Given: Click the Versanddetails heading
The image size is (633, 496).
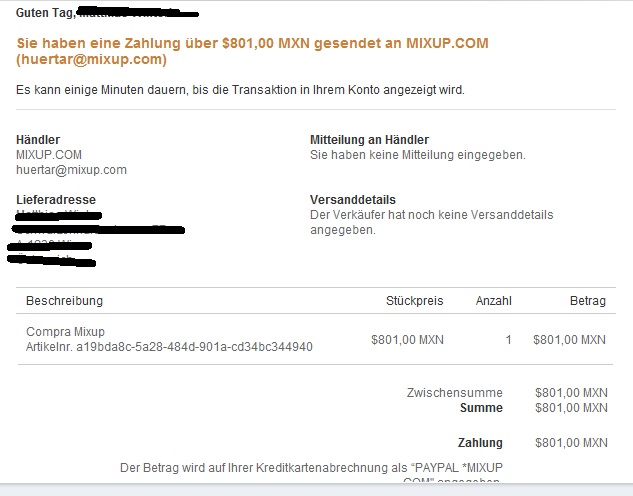Looking at the screenshot, I should tap(353, 200).
